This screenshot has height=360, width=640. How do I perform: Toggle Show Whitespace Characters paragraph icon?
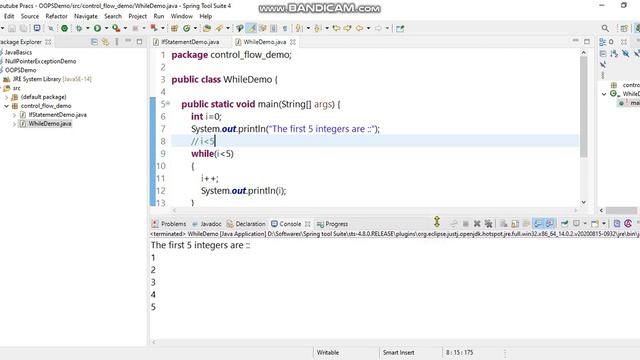pyautogui.click(x=285, y=28)
